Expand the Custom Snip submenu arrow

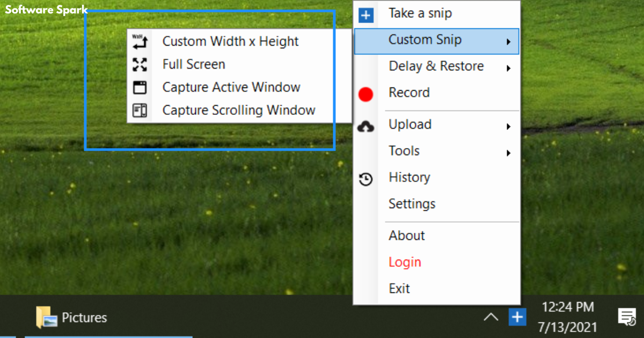click(x=508, y=42)
